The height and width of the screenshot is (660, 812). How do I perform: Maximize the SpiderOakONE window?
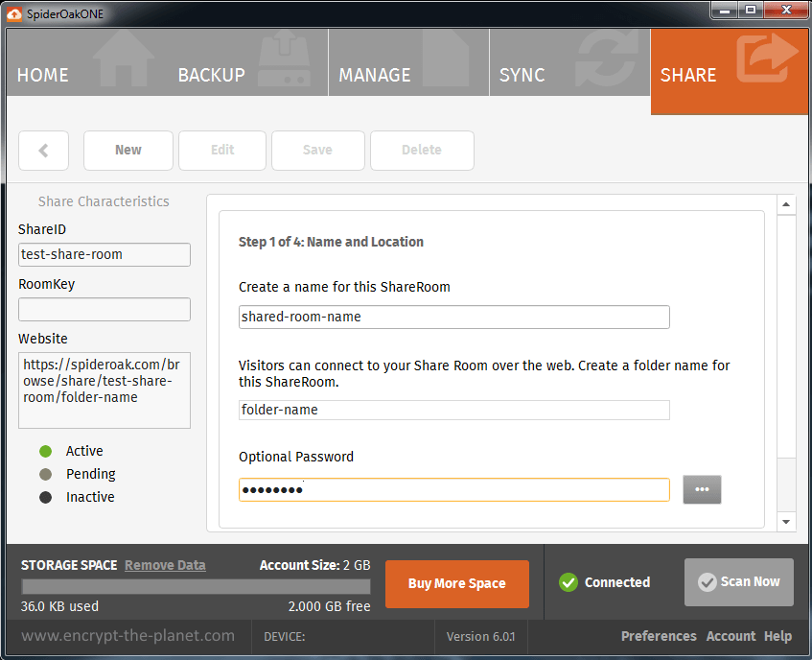(751, 11)
